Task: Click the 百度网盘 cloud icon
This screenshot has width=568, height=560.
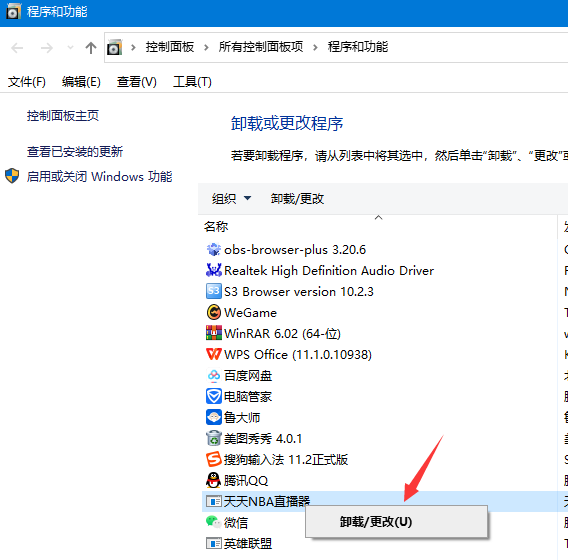Action: 214,376
